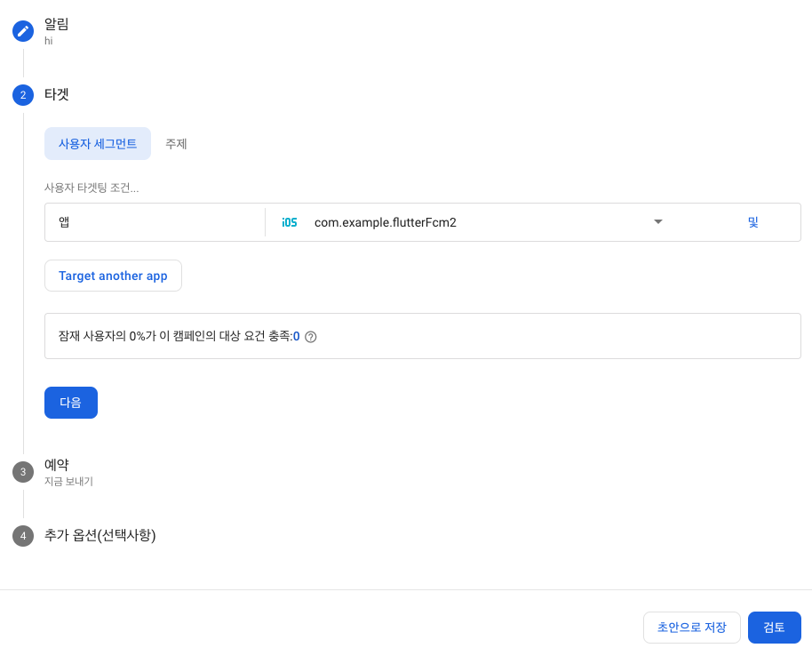Open the app selection dropdown arrow

pyautogui.click(x=658, y=221)
